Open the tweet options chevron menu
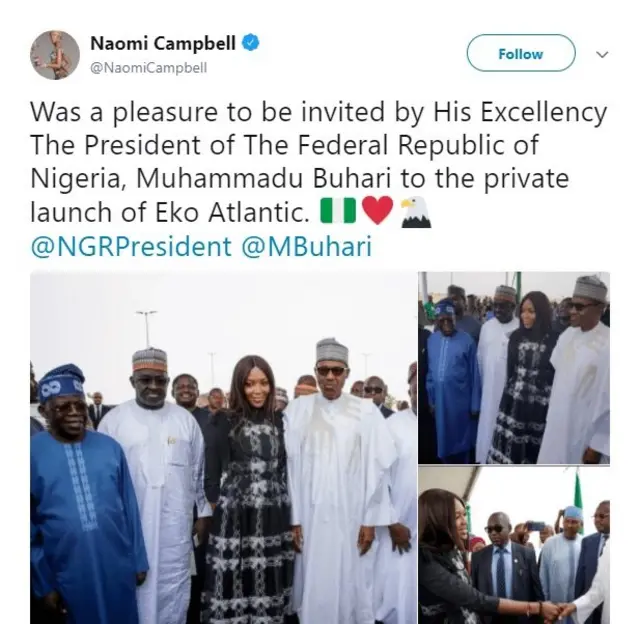 click(602, 54)
